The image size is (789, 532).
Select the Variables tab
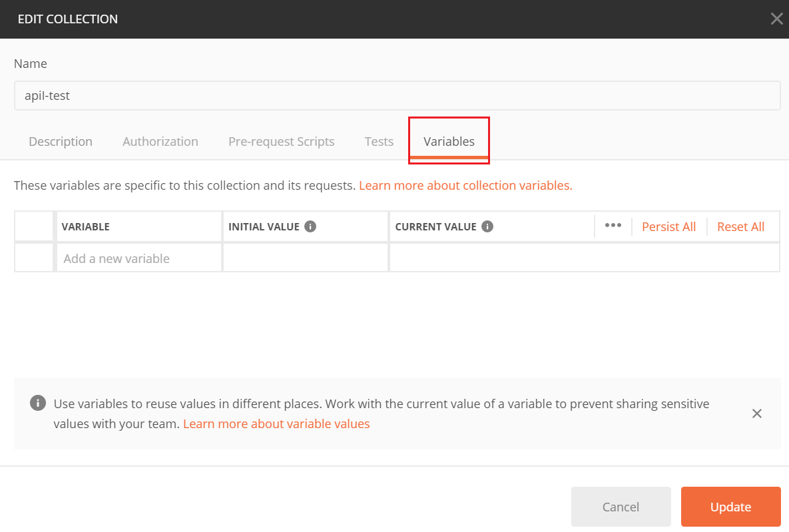pos(449,141)
